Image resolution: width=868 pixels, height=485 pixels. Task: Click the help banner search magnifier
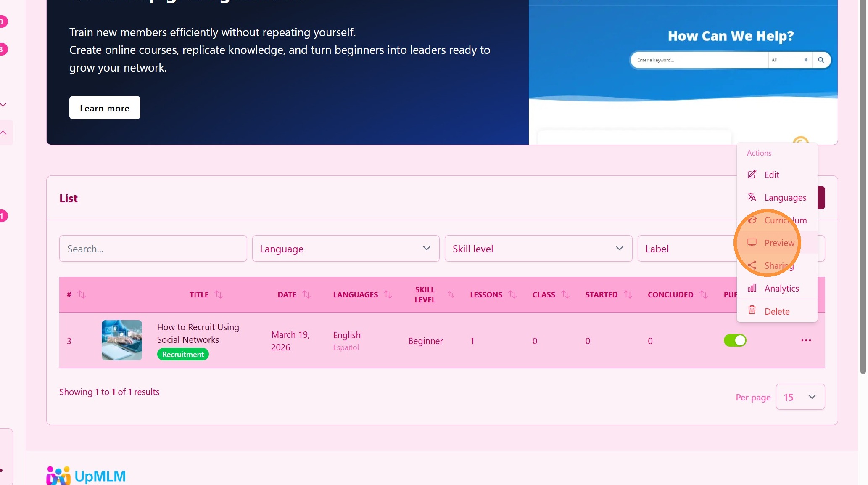coord(821,60)
